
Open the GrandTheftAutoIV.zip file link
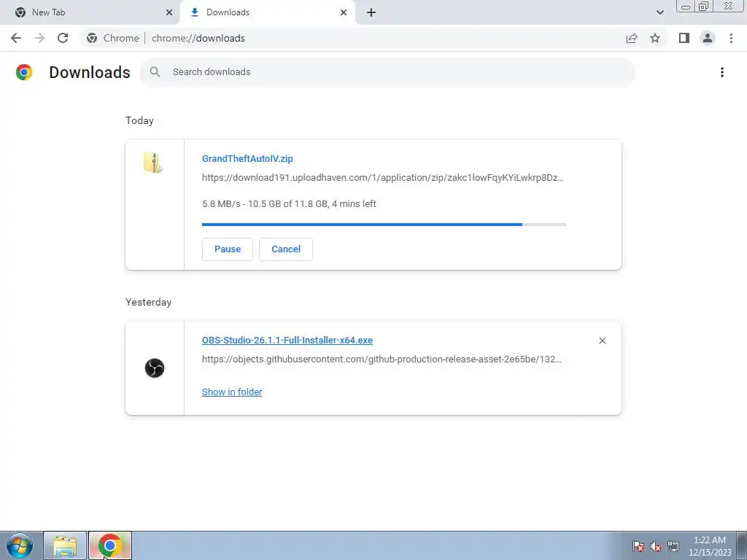point(247,158)
